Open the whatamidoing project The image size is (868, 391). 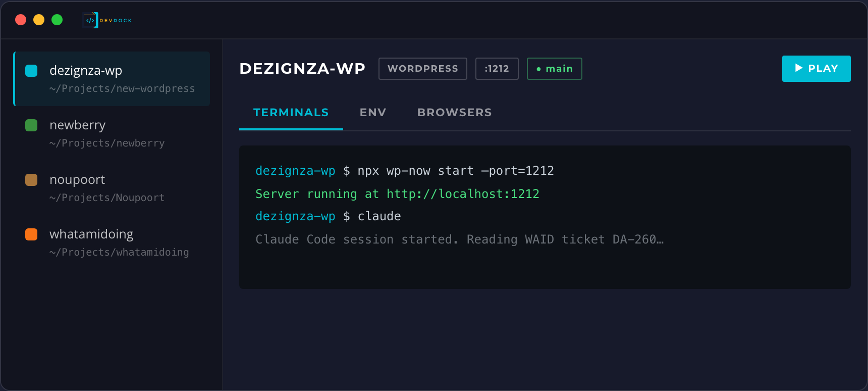click(112, 242)
